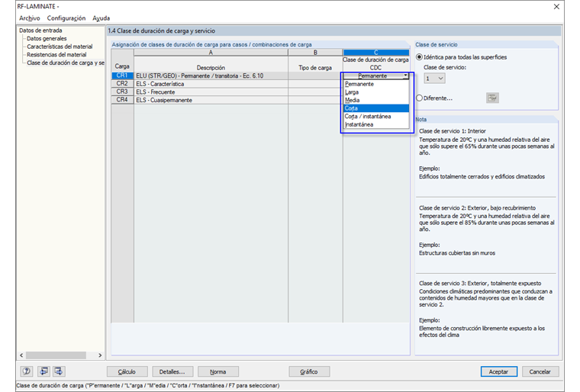The height and width of the screenshot is (392, 580).
Task: Click the Norma button
Action: [217, 371]
